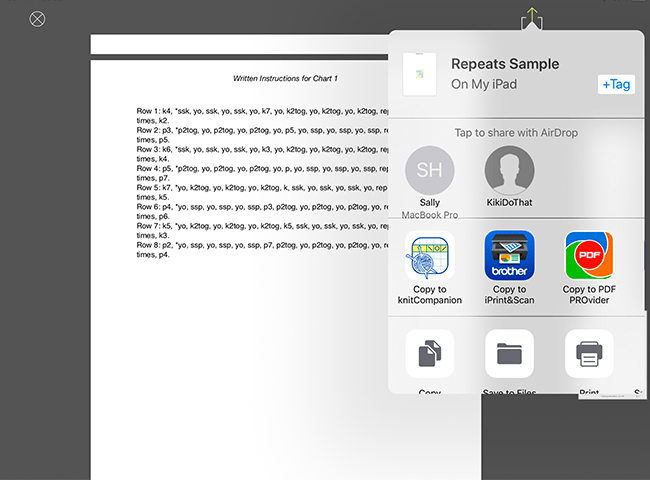
Task: Open the Repeats Sample file thumbnail
Action: (x=420, y=74)
